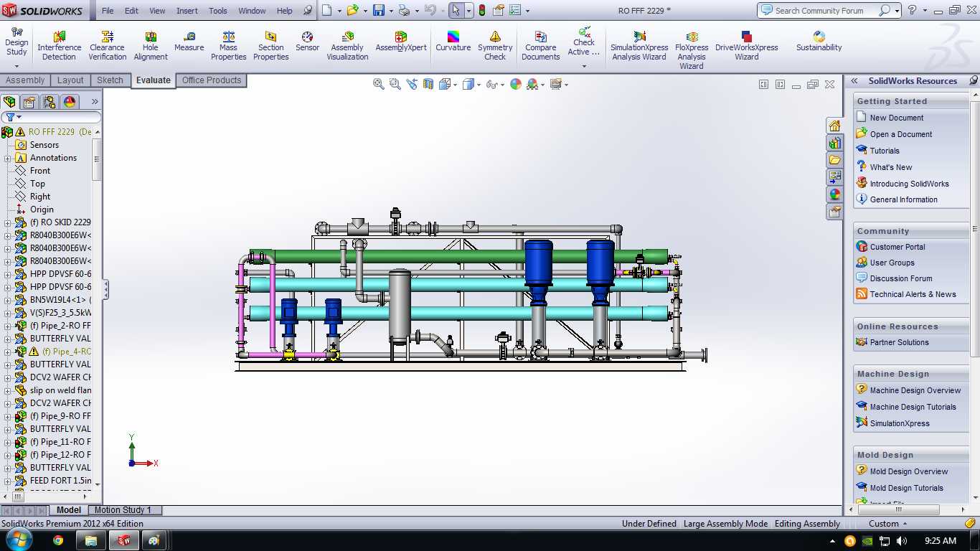Open the Check Active dropdown arrow

[584, 66]
